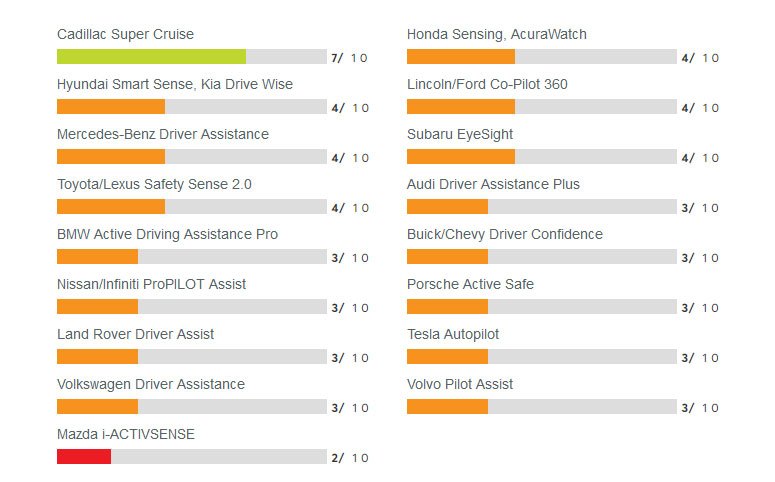The width and height of the screenshot is (775, 482).
Task: Select the Buick/Chevy Driver Confidence label
Action: click(505, 234)
